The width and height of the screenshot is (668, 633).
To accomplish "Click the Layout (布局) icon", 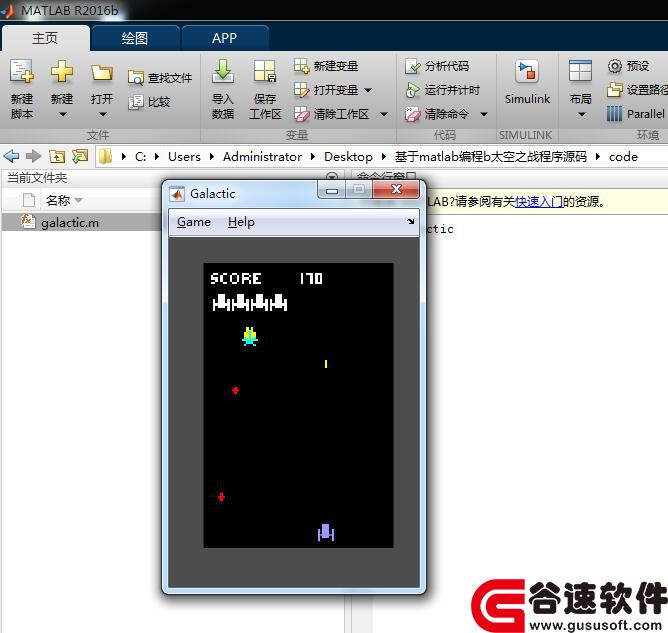I will [580, 72].
